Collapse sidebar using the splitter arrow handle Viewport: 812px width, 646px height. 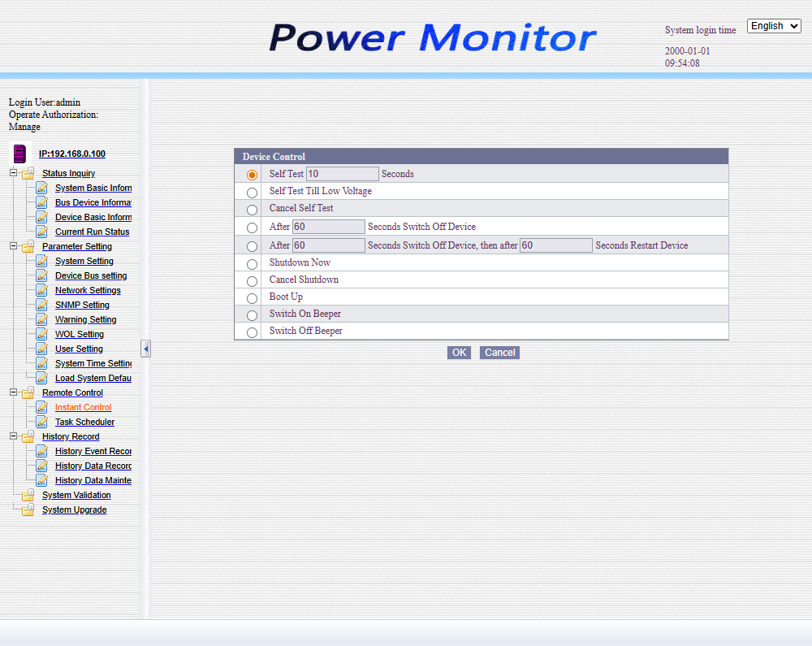[x=145, y=349]
